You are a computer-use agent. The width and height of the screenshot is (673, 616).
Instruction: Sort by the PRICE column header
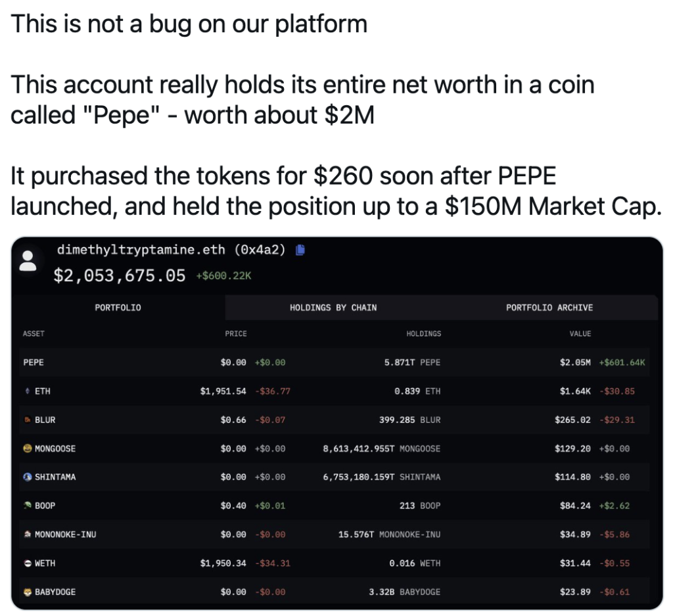235,333
